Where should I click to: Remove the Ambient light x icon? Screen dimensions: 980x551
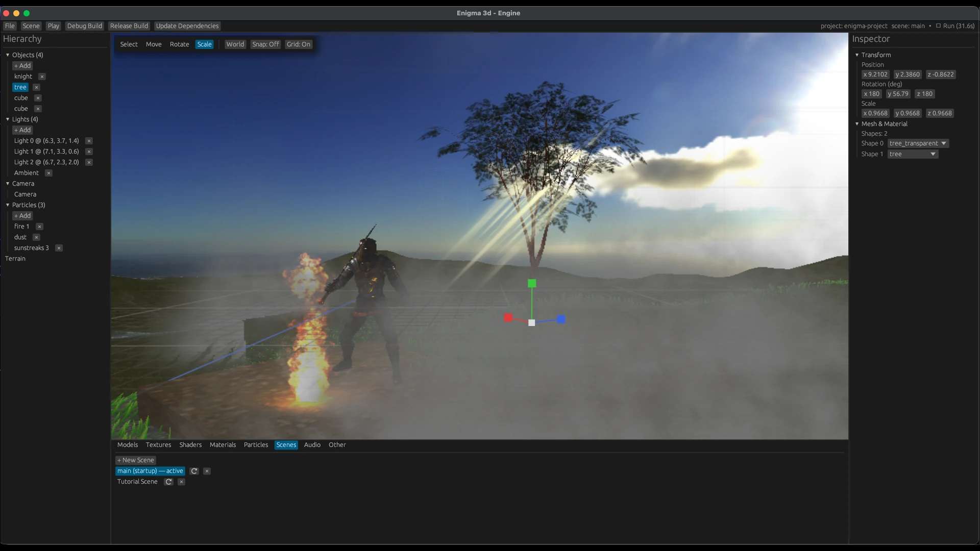click(x=48, y=173)
